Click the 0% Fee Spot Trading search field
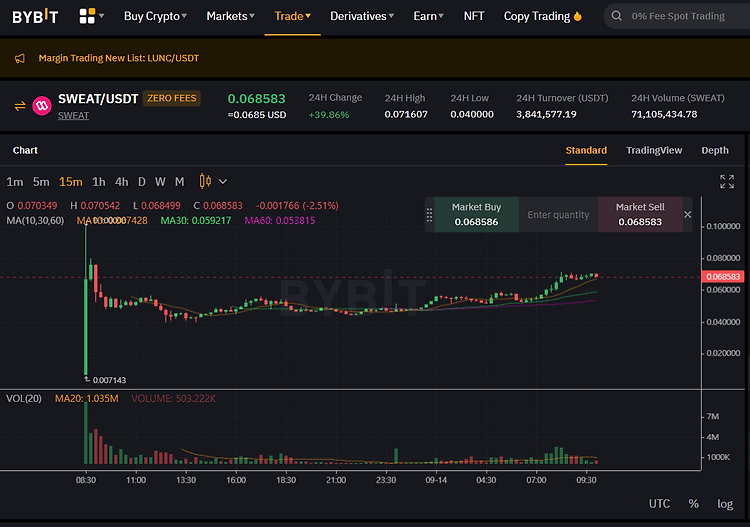Viewport: 750px width, 527px height. point(677,16)
